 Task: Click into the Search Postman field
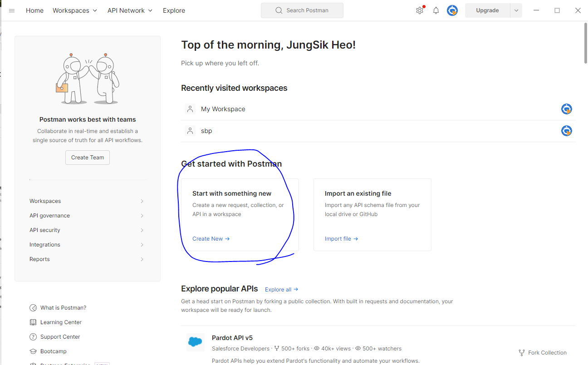[x=302, y=10]
